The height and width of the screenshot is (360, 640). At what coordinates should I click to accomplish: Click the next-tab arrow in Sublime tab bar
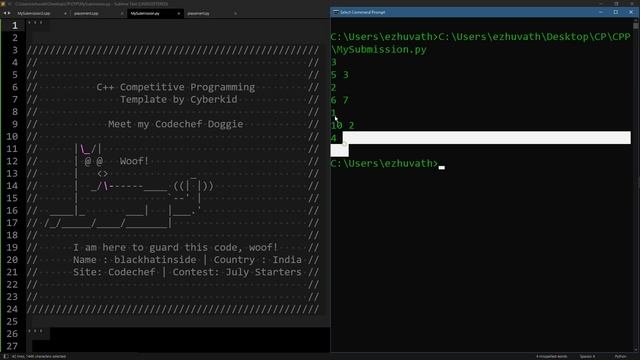(x=9, y=13)
